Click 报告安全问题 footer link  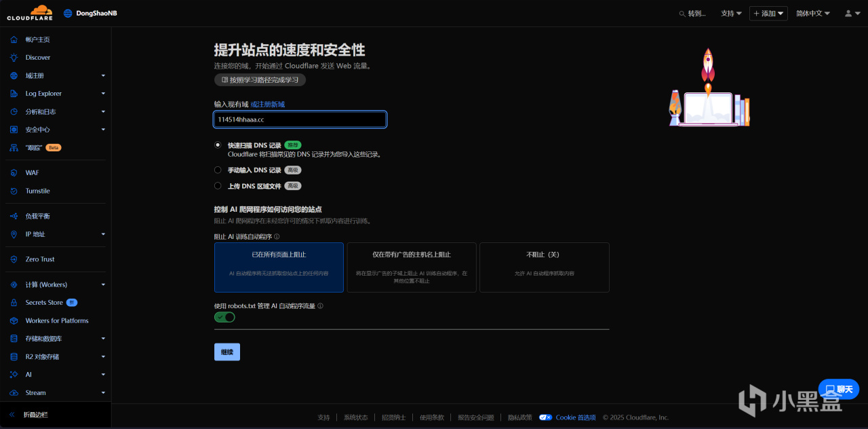coord(476,417)
